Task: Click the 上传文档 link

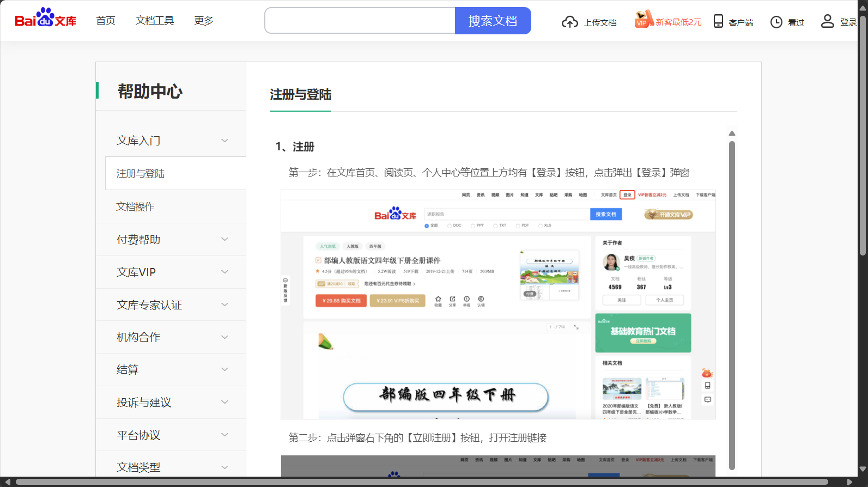Action: pyautogui.click(x=600, y=22)
